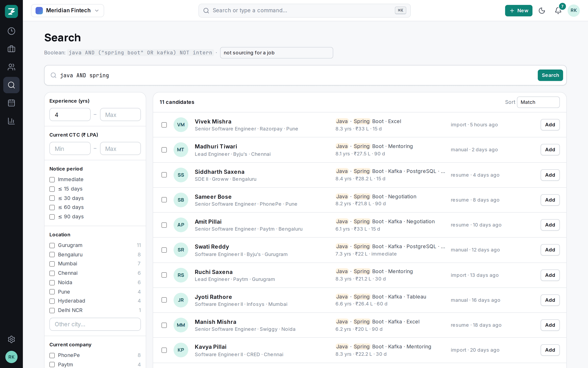Select Madhuri Tiwari's row checkbox
This screenshot has height=368, width=588.
[164, 150]
